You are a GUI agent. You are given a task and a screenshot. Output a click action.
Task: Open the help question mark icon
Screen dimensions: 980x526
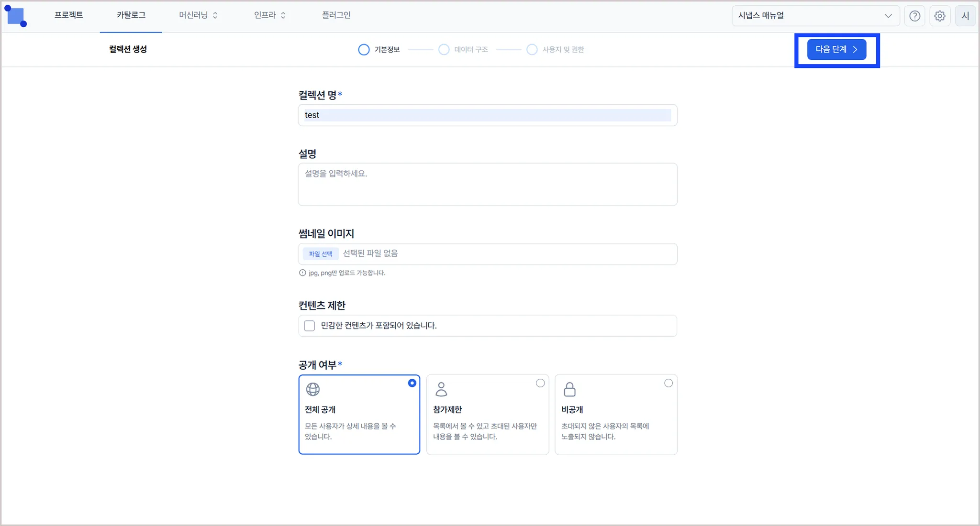(914, 16)
